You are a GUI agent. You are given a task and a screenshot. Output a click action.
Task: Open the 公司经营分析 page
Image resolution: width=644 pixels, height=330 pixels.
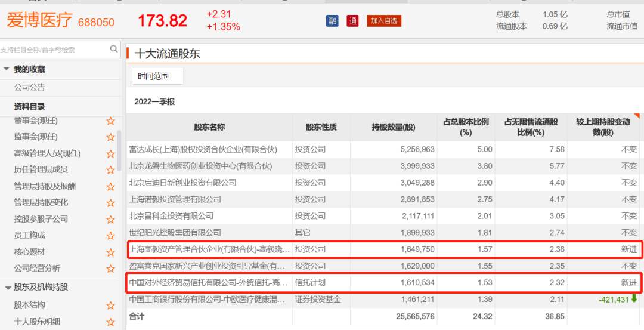pyautogui.click(x=37, y=269)
